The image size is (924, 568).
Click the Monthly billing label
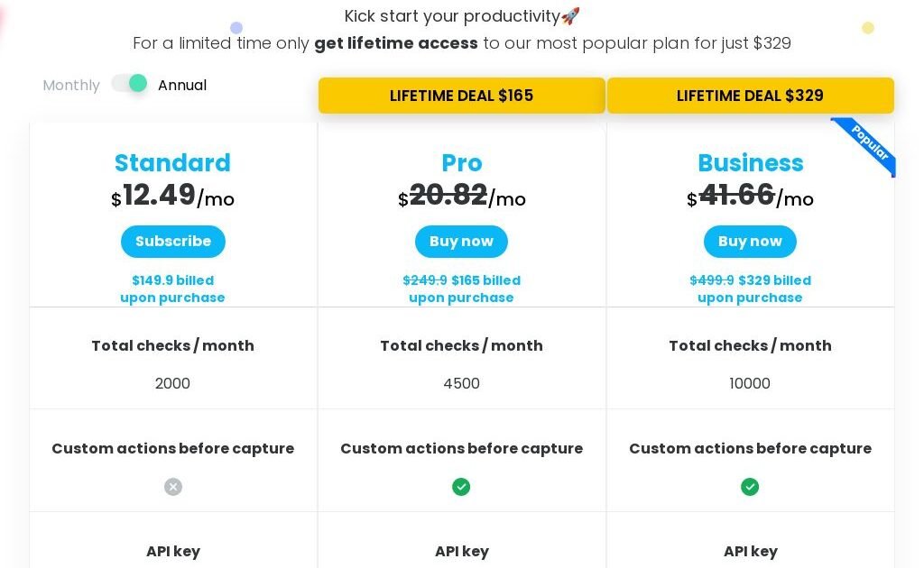pos(71,86)
